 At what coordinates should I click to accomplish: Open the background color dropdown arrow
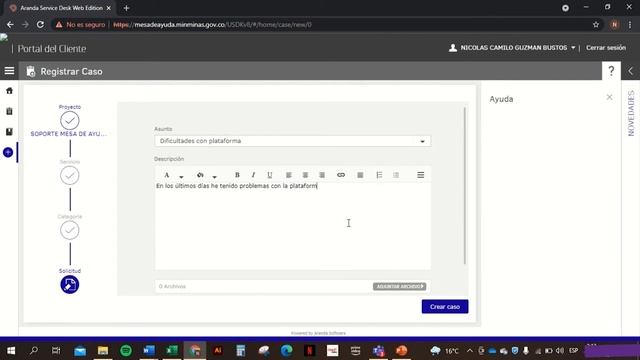point(214,176)
